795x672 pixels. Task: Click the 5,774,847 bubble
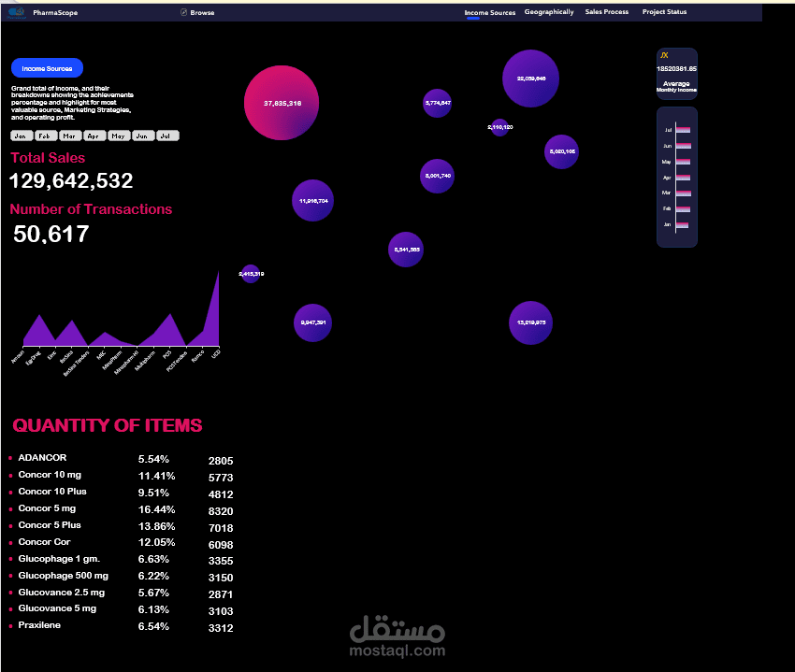click(x=437, y=103)
